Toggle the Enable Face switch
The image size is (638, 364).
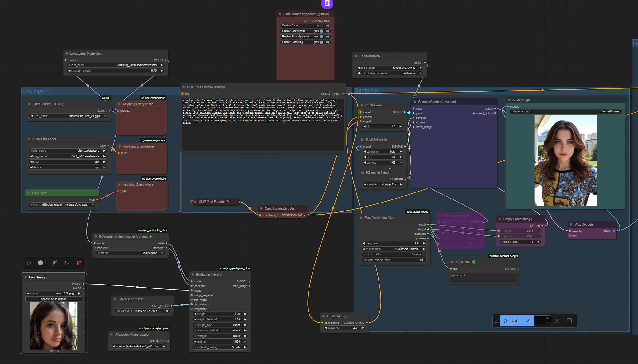coord(321,25)
